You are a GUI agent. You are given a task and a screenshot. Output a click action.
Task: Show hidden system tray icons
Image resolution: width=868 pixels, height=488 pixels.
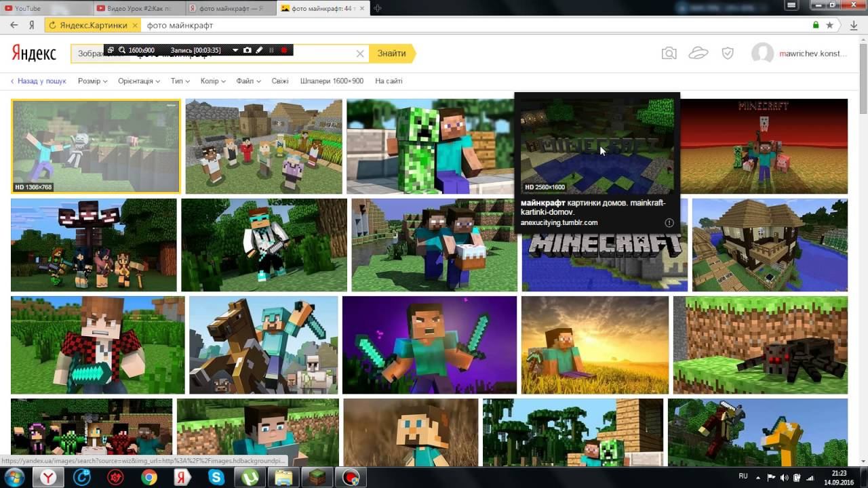[x=759, y=478]
